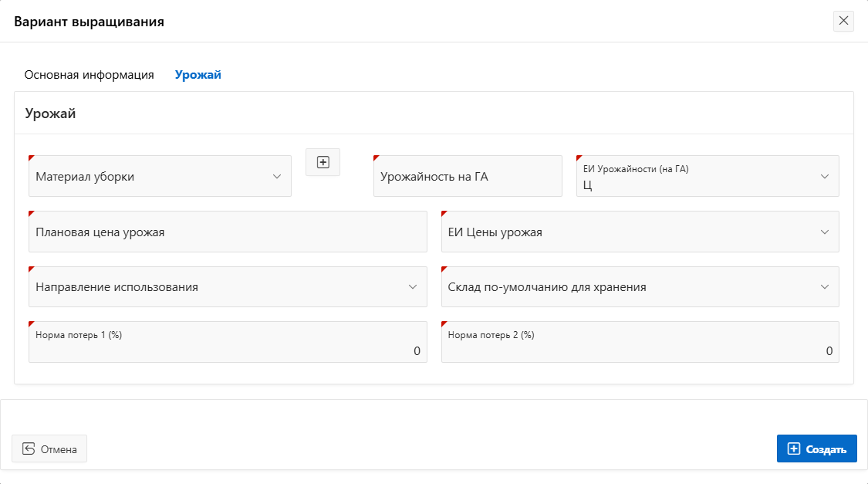Open the Склад по-умолчанию для хранения list

(x=629, y=286)
